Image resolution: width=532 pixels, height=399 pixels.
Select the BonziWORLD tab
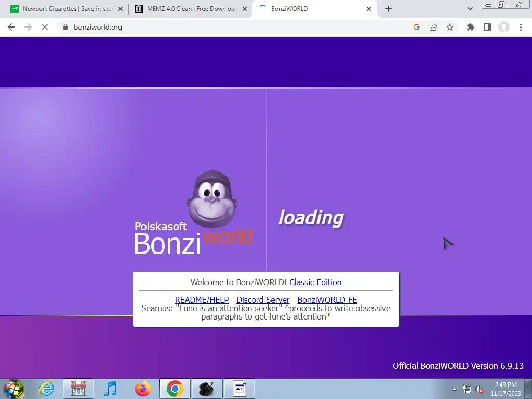click(315, 9)
